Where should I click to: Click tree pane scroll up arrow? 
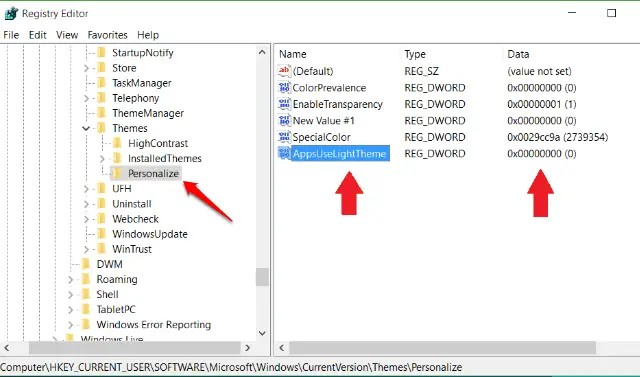tap(262, 52)
